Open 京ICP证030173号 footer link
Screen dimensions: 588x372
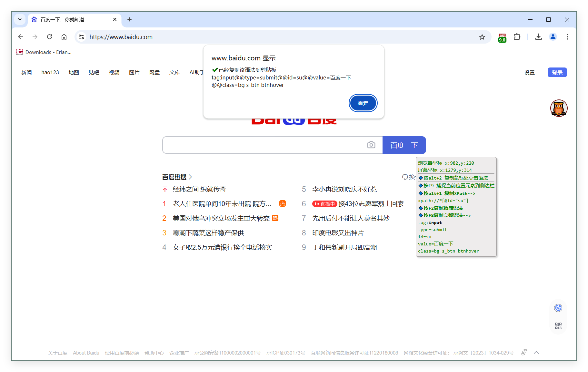click(286, 353)
